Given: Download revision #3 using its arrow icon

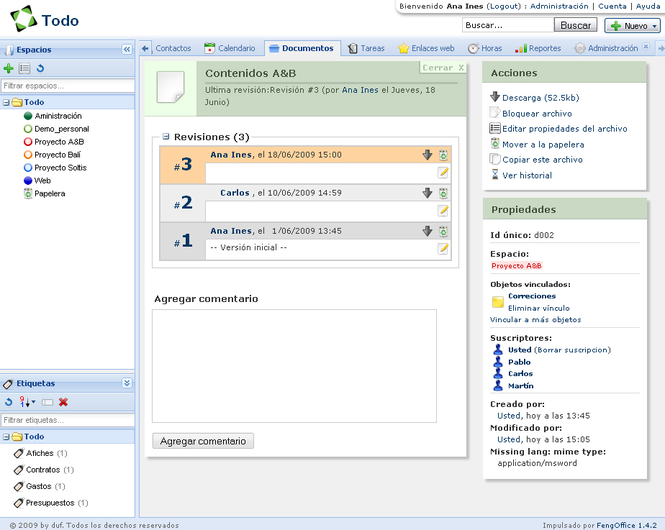Looking at the screenshot, I should coord(427,155).
